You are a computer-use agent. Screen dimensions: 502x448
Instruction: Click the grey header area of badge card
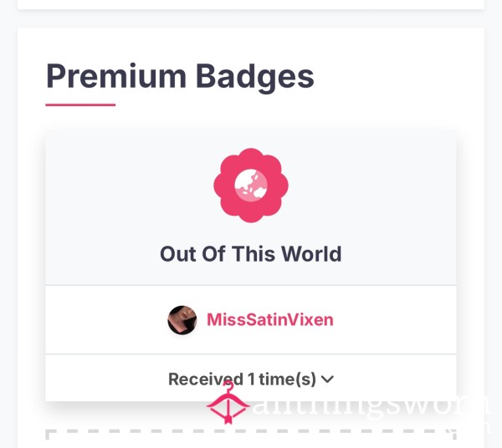click(251, 208)
